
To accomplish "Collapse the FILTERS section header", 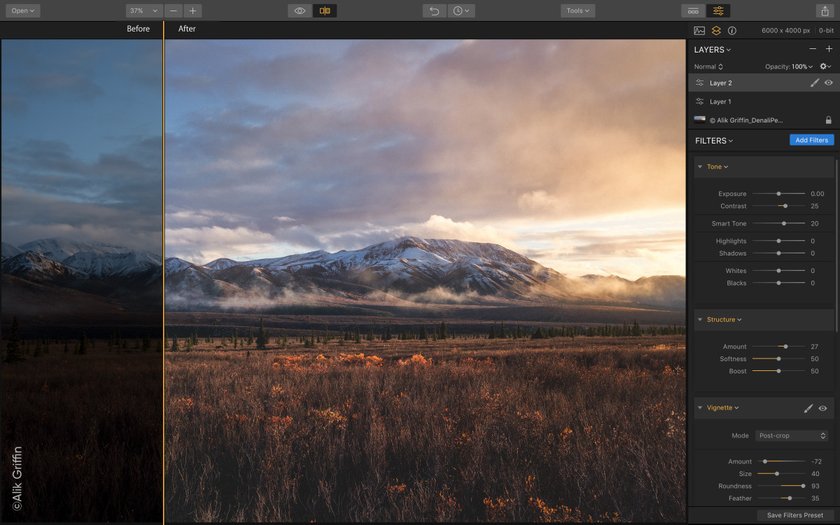I will [714, 140].
